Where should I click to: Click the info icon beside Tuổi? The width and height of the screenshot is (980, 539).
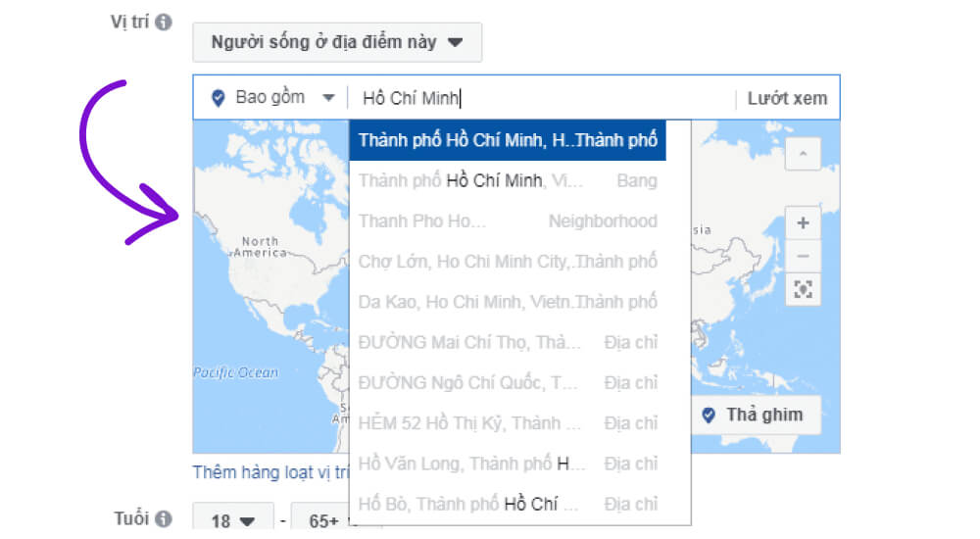pyautogui.click(x=163, y=519)
